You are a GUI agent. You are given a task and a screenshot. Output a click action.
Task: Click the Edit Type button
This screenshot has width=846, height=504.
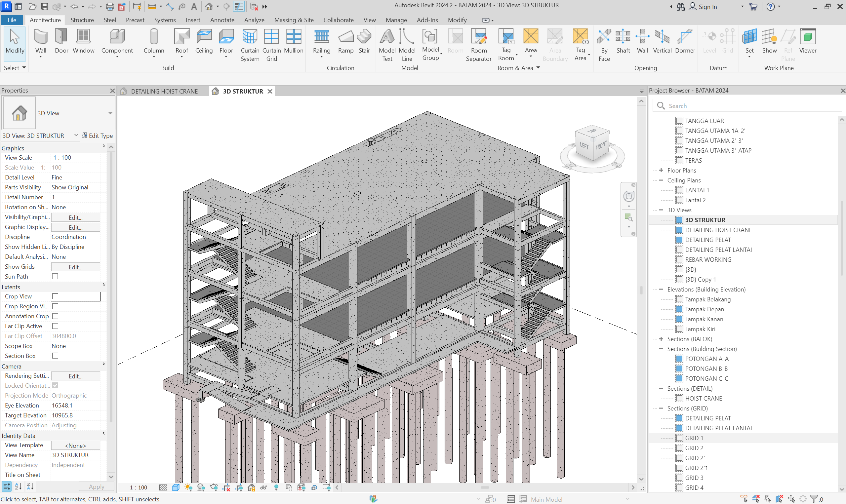click(98, 136)
